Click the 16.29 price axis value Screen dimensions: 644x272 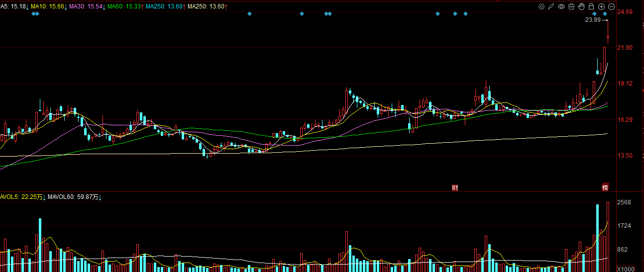625,120
